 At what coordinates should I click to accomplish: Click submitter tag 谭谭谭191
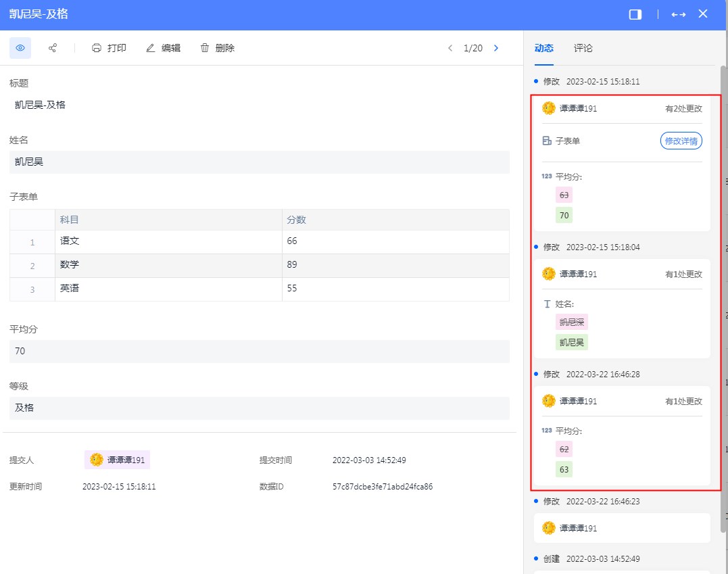click(x=117, y=460)
